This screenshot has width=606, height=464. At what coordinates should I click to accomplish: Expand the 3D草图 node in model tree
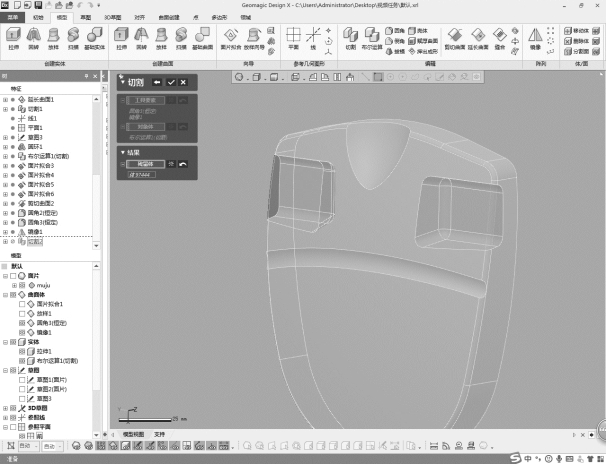click(x=6, y=407)
